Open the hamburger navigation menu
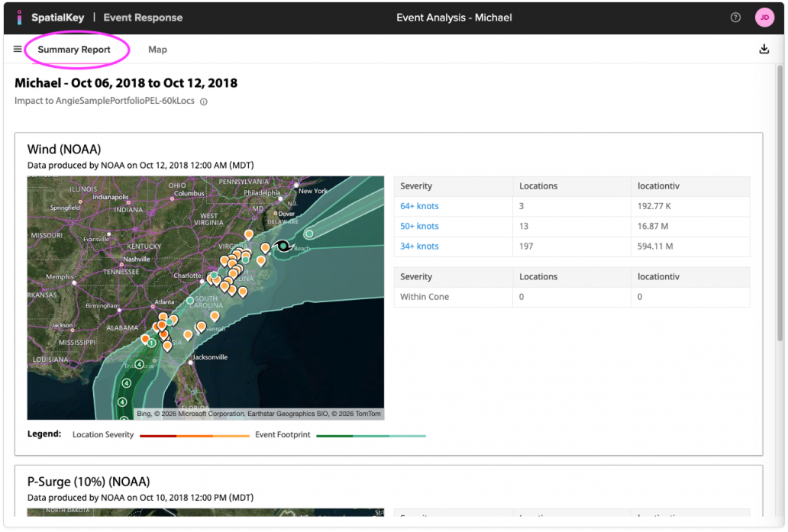 (x=18, y=50)
